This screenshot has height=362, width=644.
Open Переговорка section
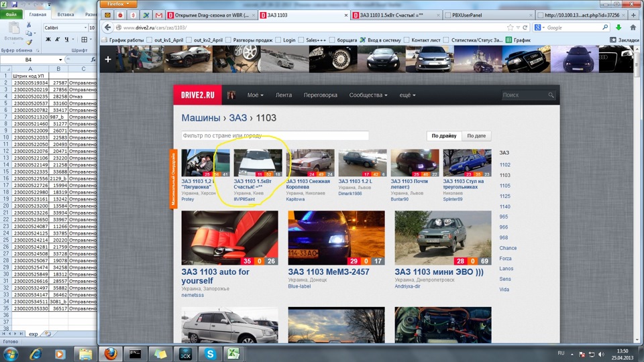point(321,95)
